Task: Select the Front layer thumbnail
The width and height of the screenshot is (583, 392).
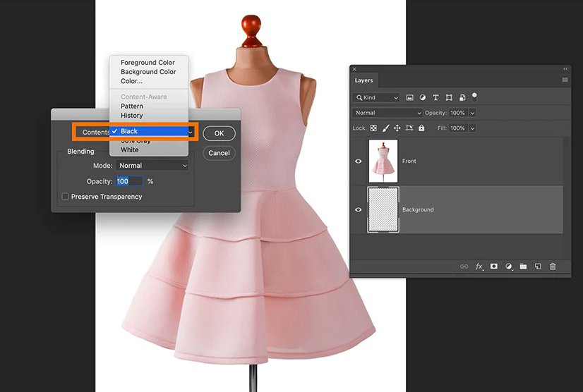Action: tap(383, 161)
